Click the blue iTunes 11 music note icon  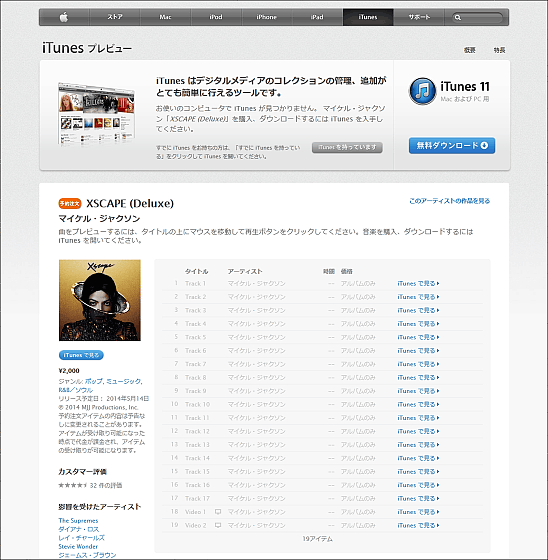(422, 91)
